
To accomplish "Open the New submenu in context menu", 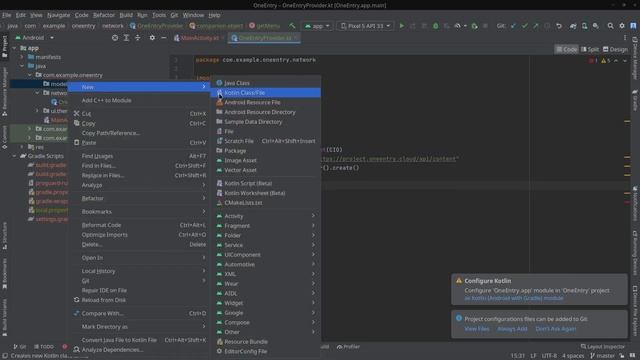I will [139, 87].
